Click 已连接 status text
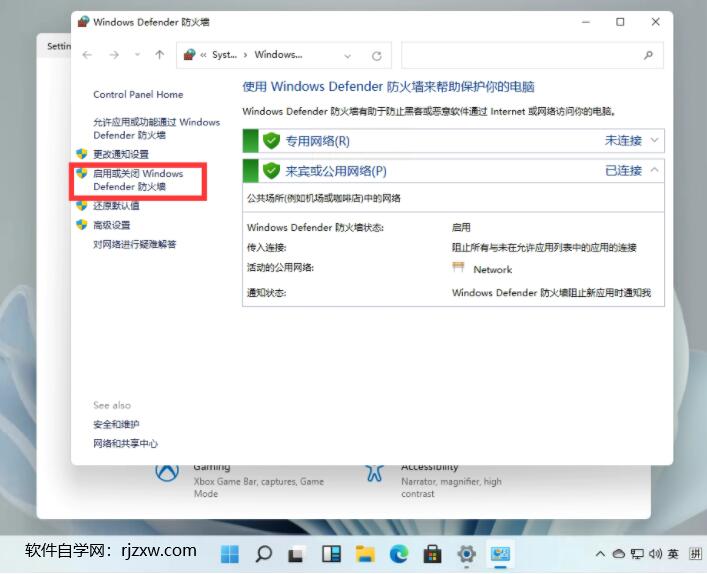The height and width of the screenshot is (574, 707). pos(623,170)
